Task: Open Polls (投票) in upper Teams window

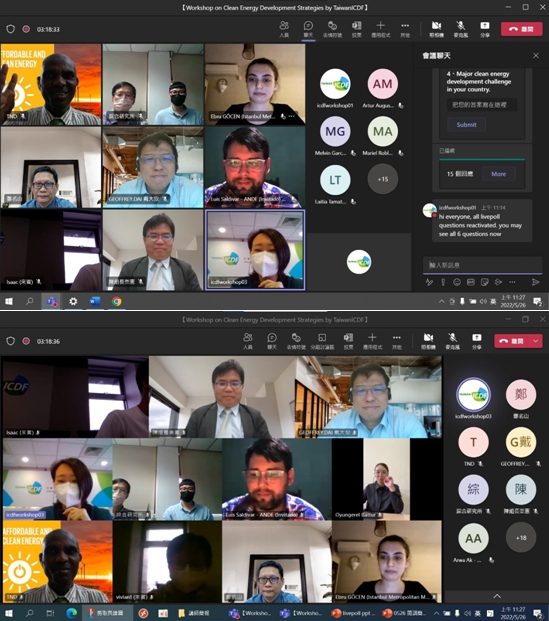Action: (x=356, y=29)
